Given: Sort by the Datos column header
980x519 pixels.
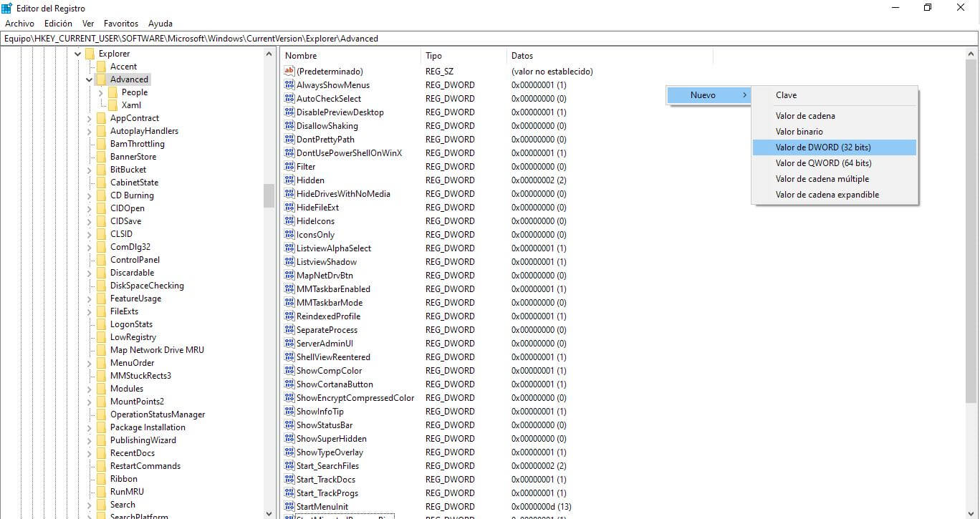Looking at the screenshot, I should [x=610, y=56].
